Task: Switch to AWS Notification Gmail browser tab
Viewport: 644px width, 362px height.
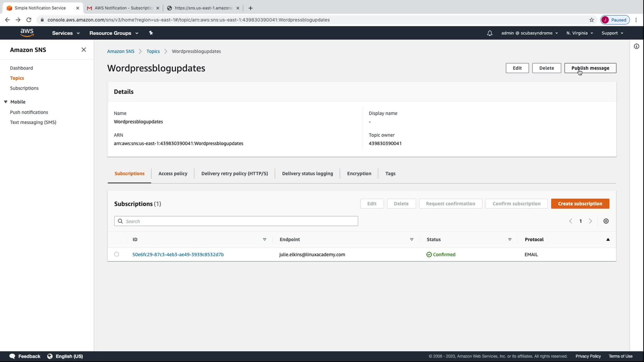Action: tap(123, 8)
